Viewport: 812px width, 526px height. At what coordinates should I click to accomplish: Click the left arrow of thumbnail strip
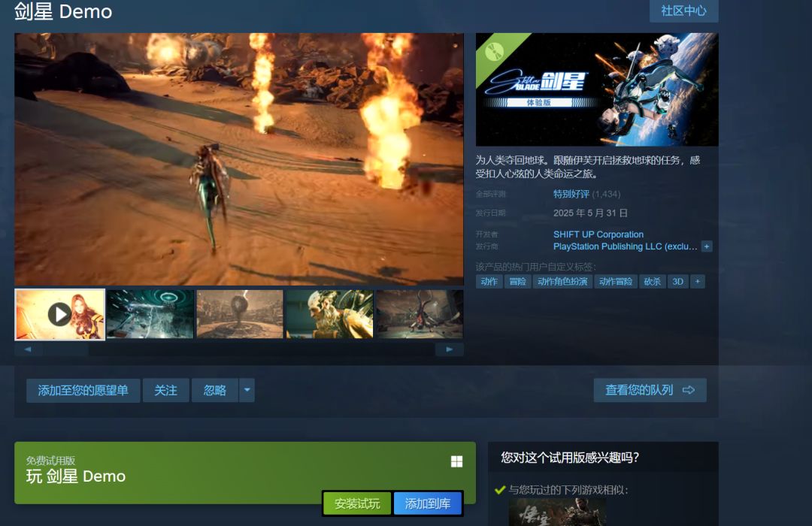[x=28, y=349]
